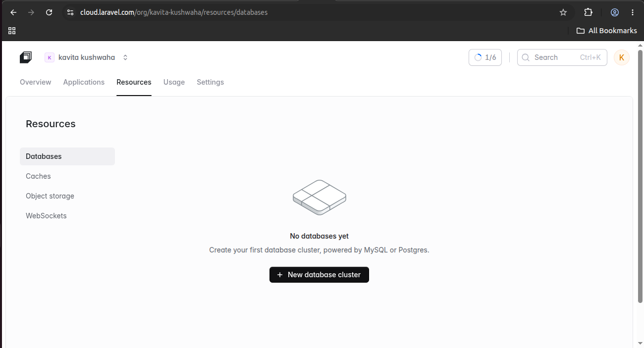The width and height of the screenshot is (644, 348).
Task: Select WebSockets in the Resources sidebar
Action: (67, 216)
